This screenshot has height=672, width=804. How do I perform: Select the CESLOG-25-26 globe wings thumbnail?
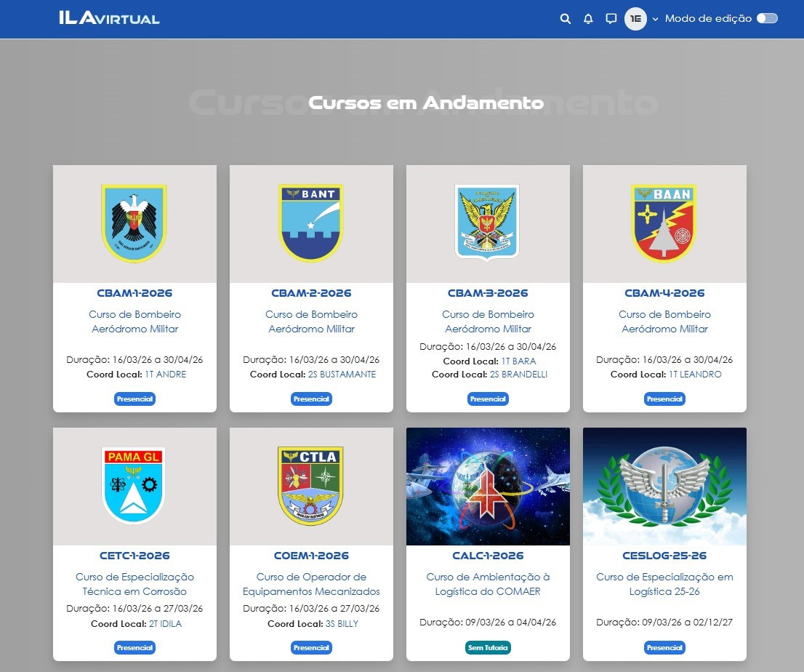664,486
